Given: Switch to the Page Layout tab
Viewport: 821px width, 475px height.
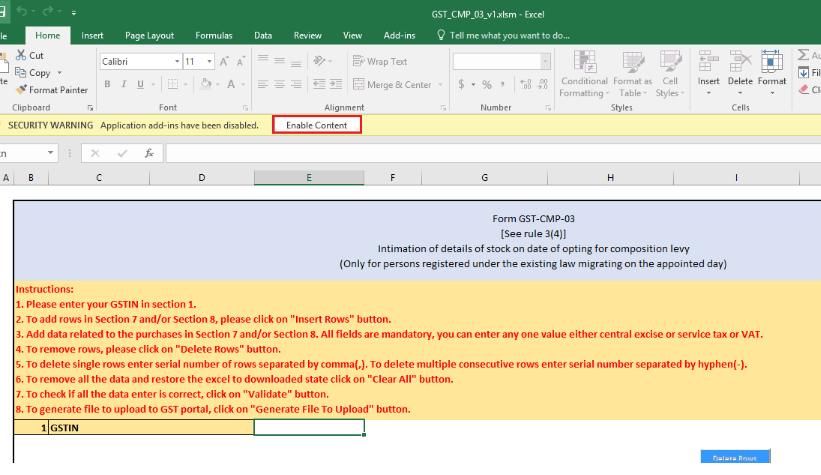Looking at the screenshot, I should coord(149,35).
